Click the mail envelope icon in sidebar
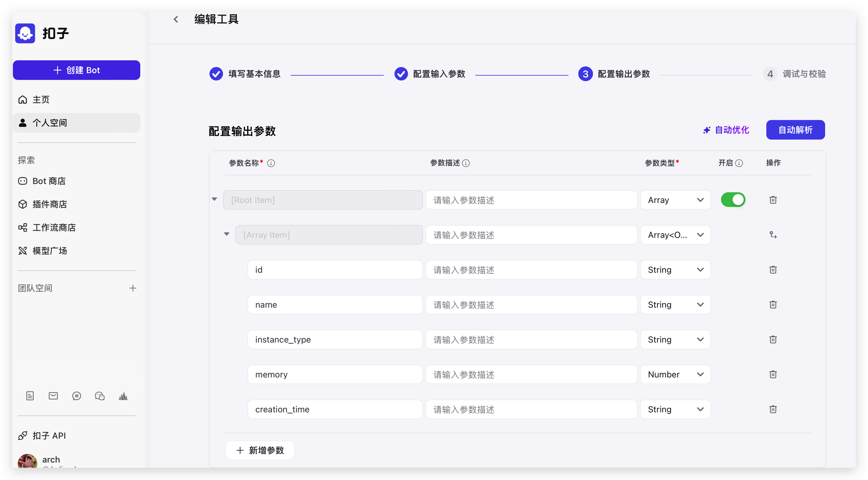The width and height of the screenshot is (868, 480). pos(53,396)
